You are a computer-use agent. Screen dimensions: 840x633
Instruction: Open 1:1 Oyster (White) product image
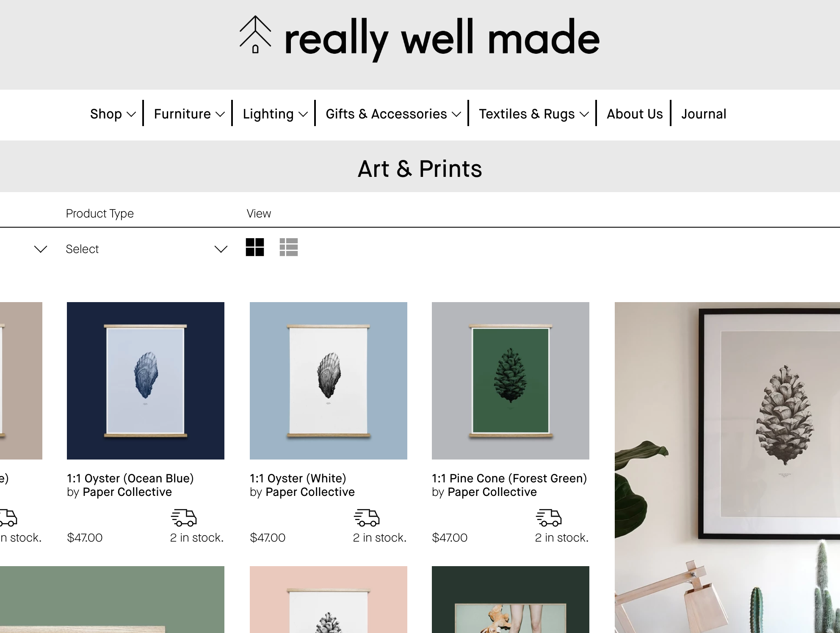tap(329, 380)
